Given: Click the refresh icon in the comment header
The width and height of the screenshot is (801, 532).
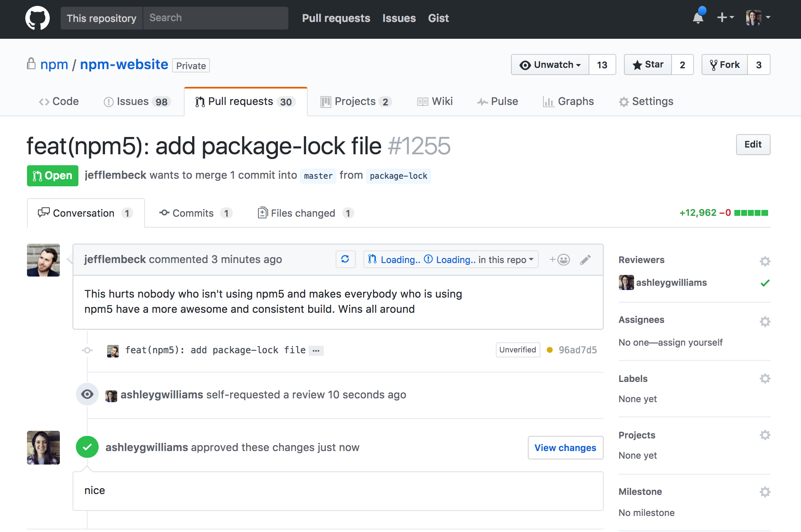Looking at the screenshot, I should [345, 259].
